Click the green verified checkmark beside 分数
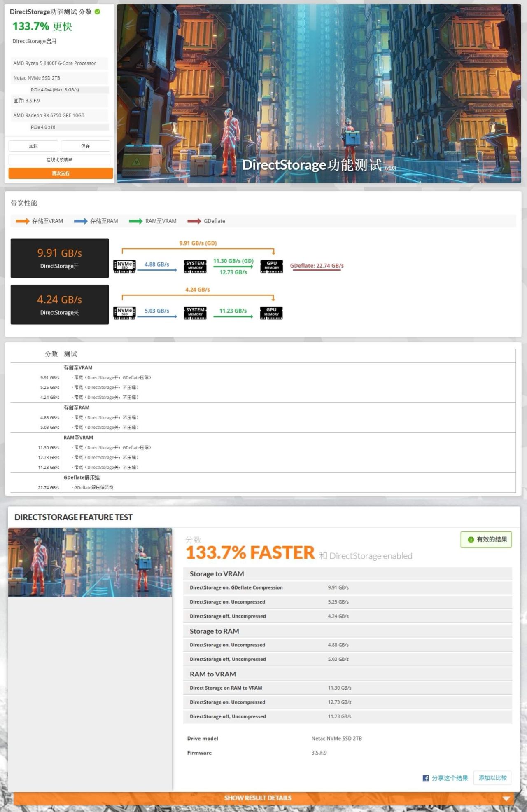Screen dimensions: 527x812 (x=98, y=12)
